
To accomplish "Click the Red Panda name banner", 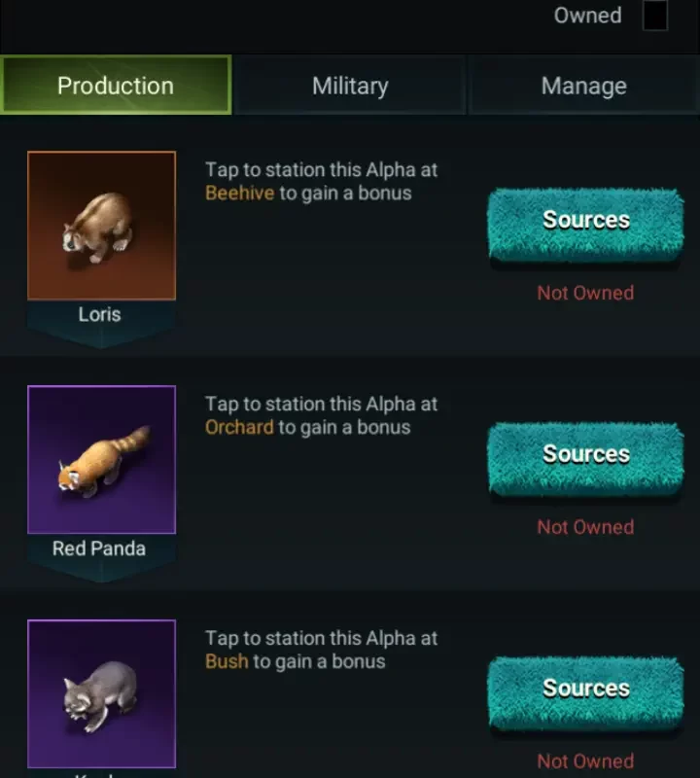I will 99,549.
